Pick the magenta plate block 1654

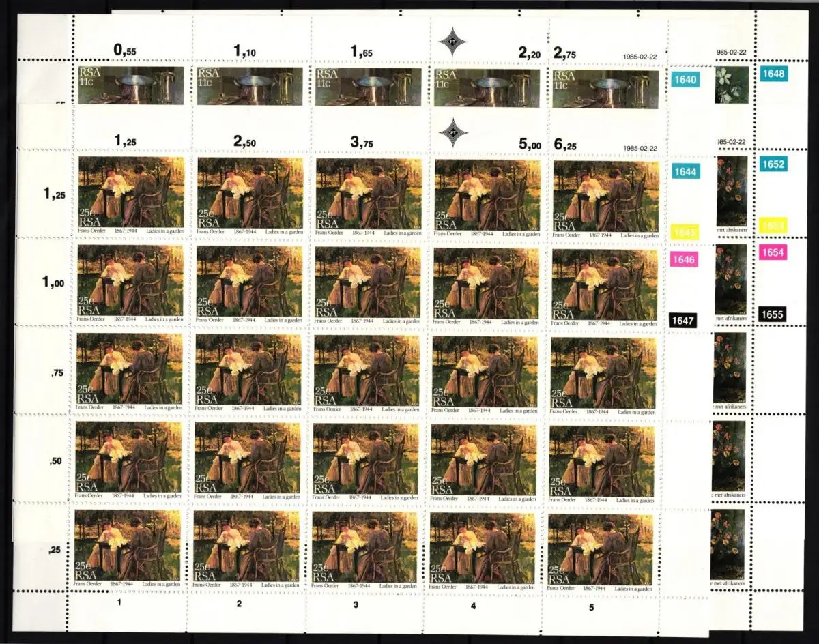pos(773,252)
